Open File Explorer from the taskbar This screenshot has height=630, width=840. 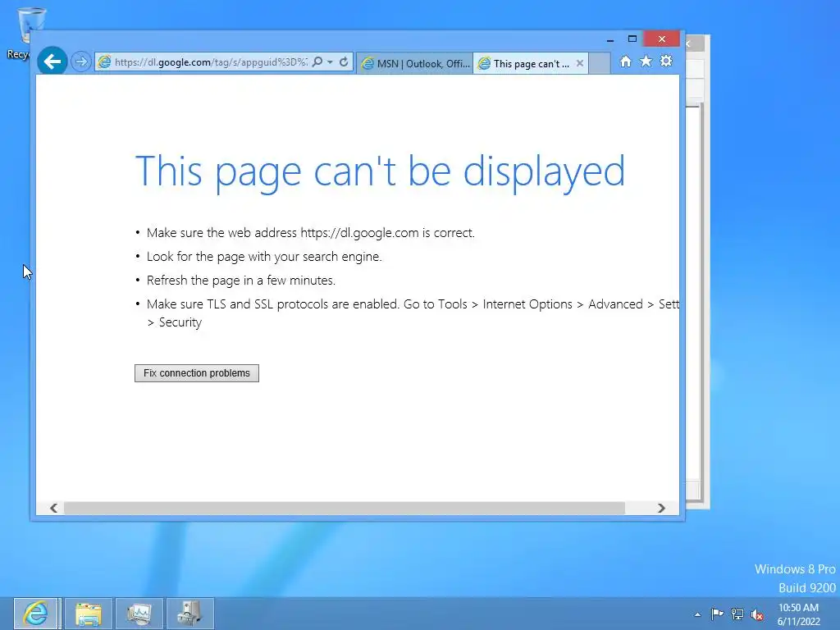(x=89, y=614)
